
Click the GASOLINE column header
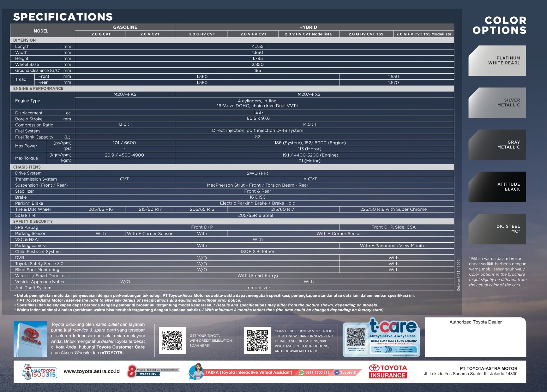125,27
